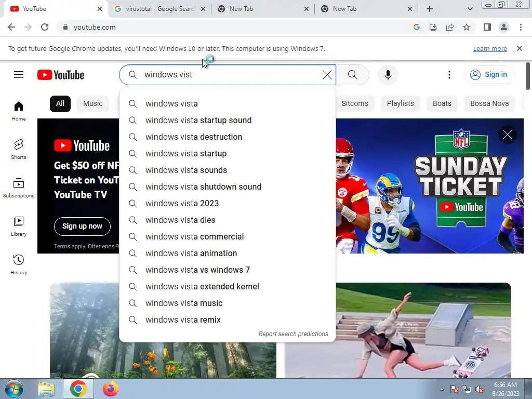Image resolution: width=532 pixels, height=399 pixels.
Task: Open Library in the sidebar
Action: [19, 227]
